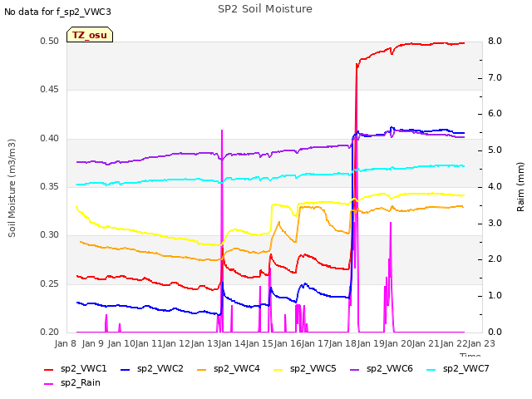Click the 3.0 right axis tick label
The image size is (532, 399).
[x=495, y=224]
